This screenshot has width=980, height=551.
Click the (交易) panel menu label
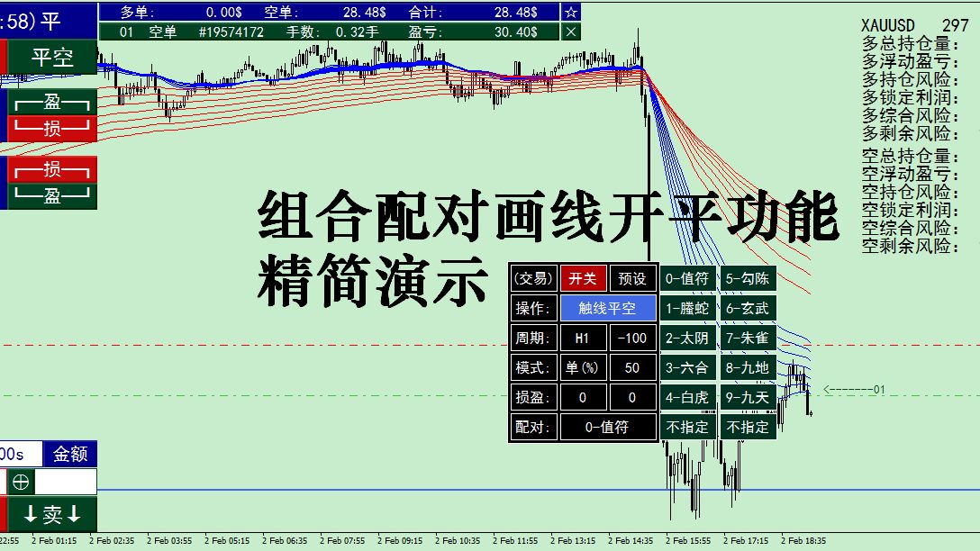[531, 278]
